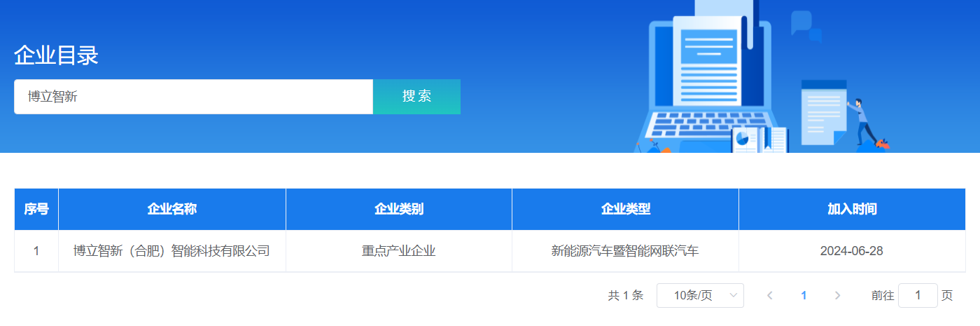The height and width of the screenshot is (326, 980).
Task: Click the 企业类别 column header
Action: 399,209
